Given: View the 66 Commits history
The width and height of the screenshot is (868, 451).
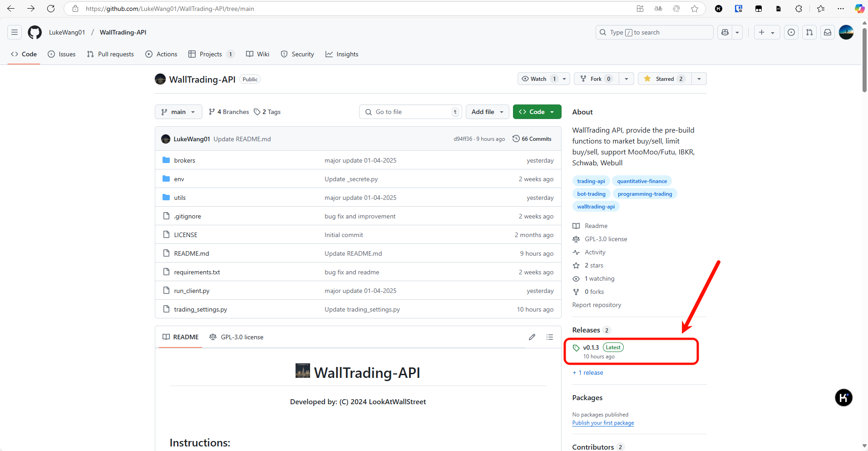Looking at the screenshot, I should click(x=532, y=139).
